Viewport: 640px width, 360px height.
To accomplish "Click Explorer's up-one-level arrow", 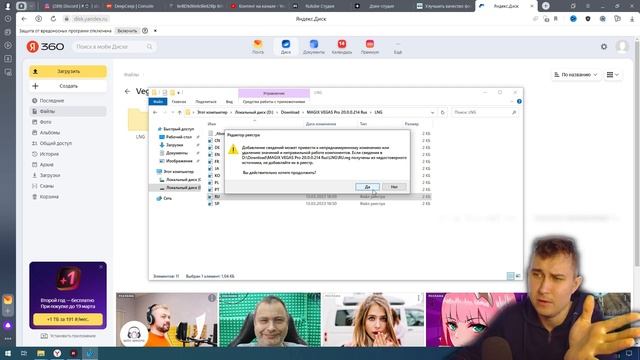I will [180, 112].
